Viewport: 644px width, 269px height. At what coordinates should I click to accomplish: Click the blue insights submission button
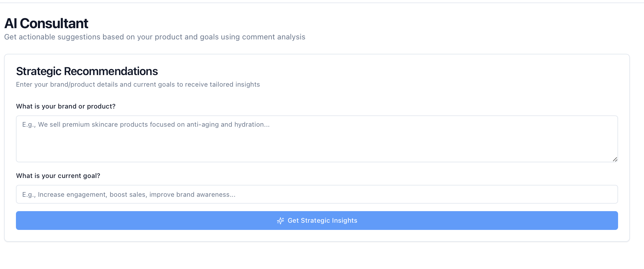pyautogui.click(x=317, y=221)
